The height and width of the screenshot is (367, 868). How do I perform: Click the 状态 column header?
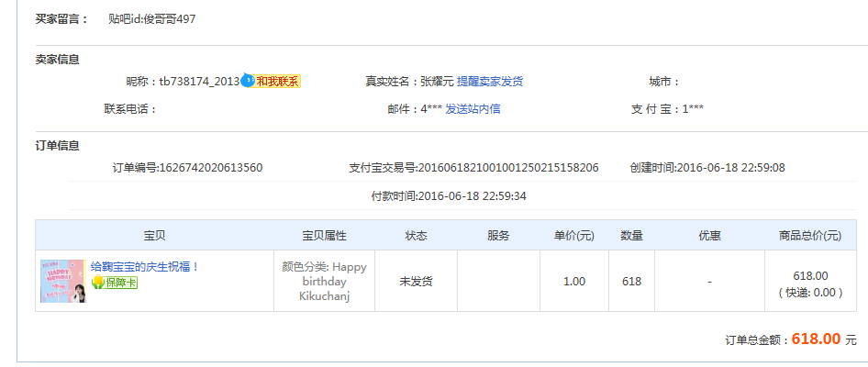point(416,236)
